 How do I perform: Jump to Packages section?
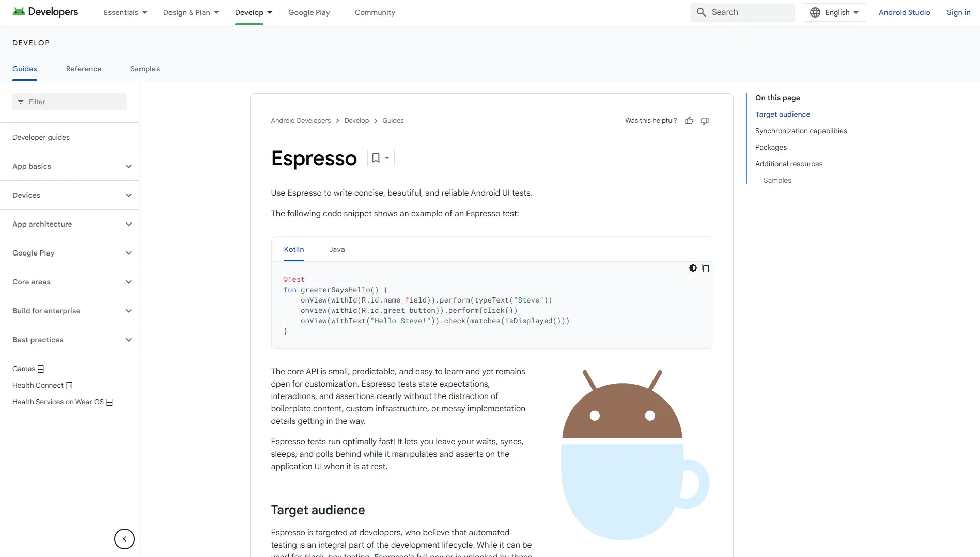pos(771,147)
